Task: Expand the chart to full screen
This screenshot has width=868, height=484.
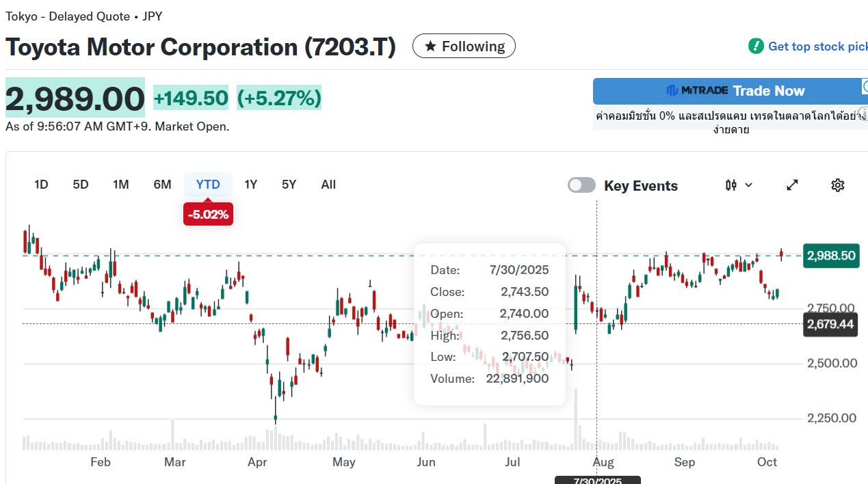Action: 792,185
